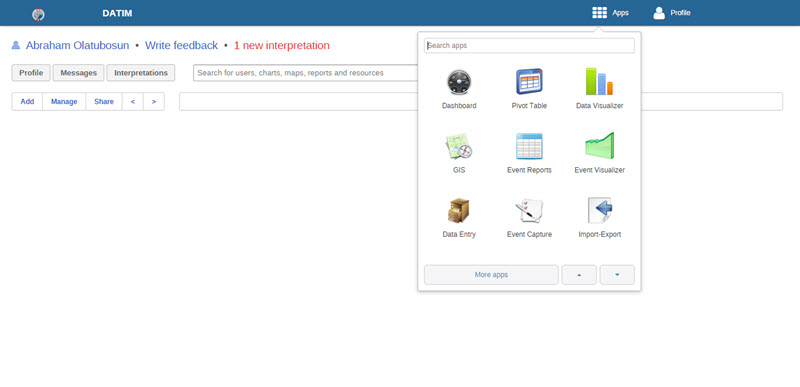
Task: Click the dashboard search field
Action: [306, 73]
